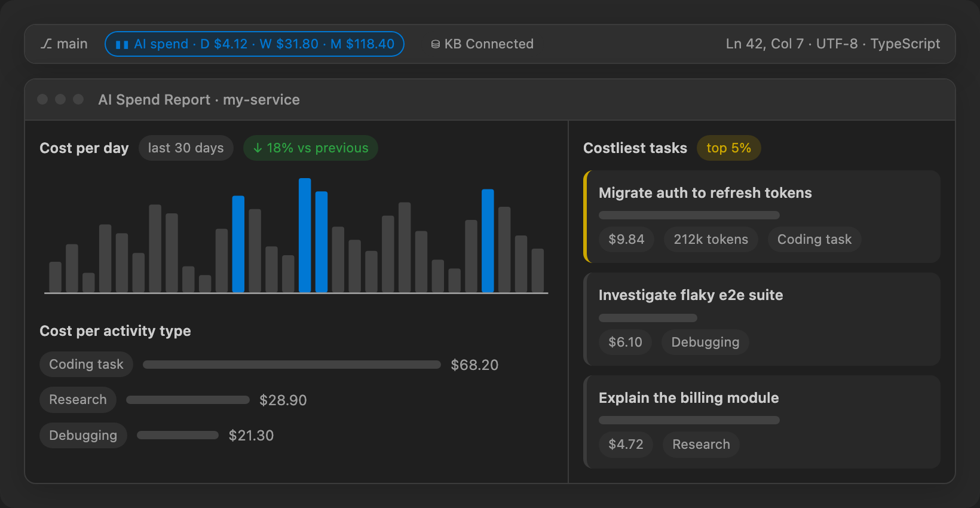Click the top 5% badge

[729, 148]
